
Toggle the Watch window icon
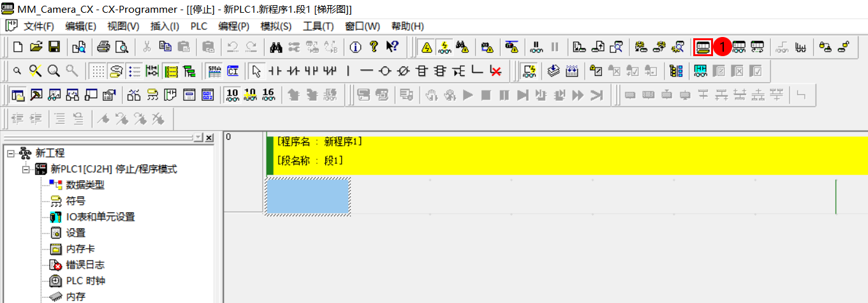[55, 94]
